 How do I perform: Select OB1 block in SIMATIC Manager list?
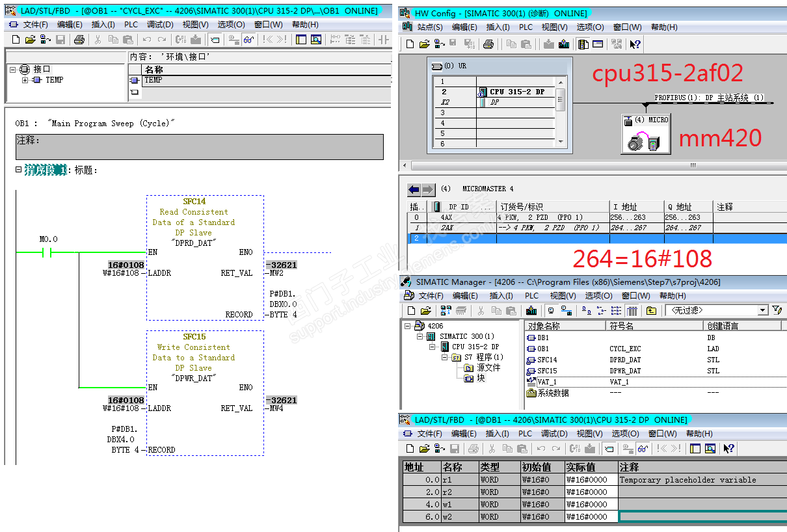[539, 349]
